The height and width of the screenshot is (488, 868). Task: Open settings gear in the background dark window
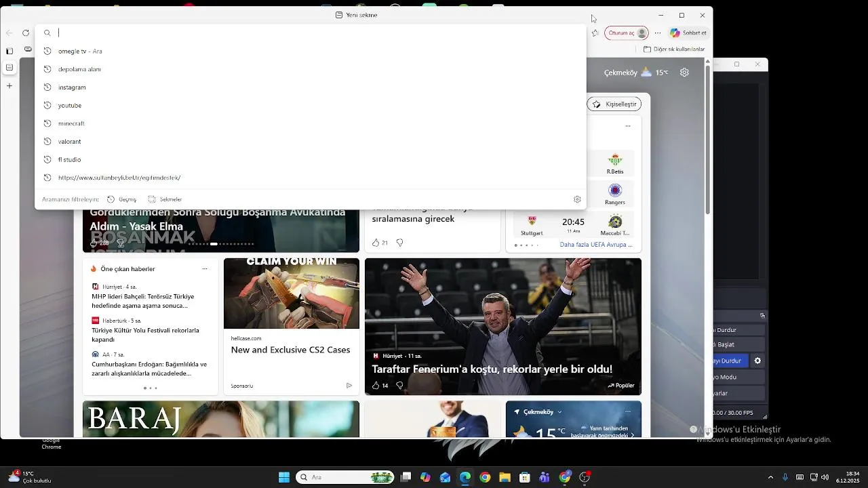(x=757, y=361)
